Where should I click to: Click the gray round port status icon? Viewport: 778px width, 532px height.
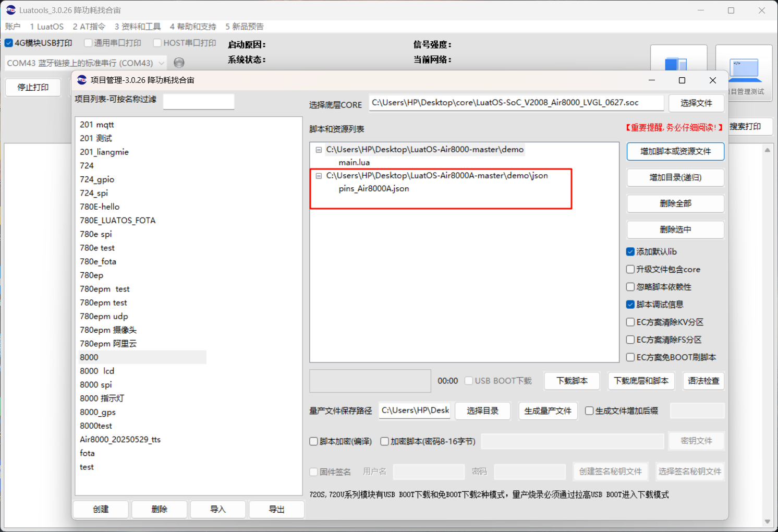tap(179, 63)
